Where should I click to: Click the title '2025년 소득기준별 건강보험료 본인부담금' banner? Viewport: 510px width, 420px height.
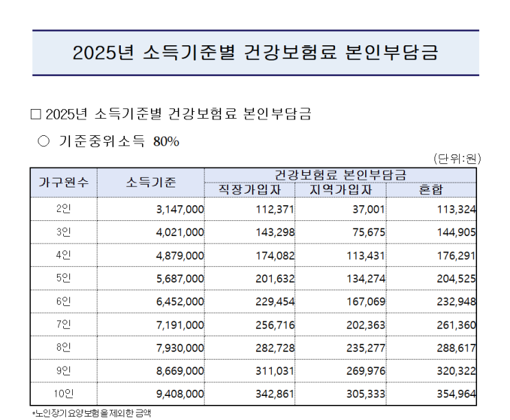tap(255, 53)
